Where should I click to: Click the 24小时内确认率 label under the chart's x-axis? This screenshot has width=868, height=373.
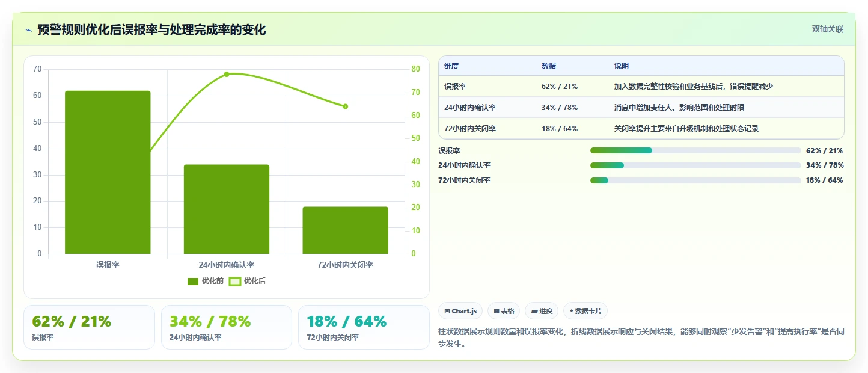coord(227,265)
